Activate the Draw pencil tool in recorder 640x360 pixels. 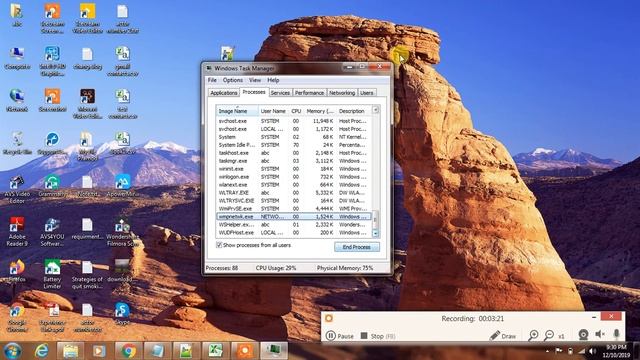coord(502,336)
